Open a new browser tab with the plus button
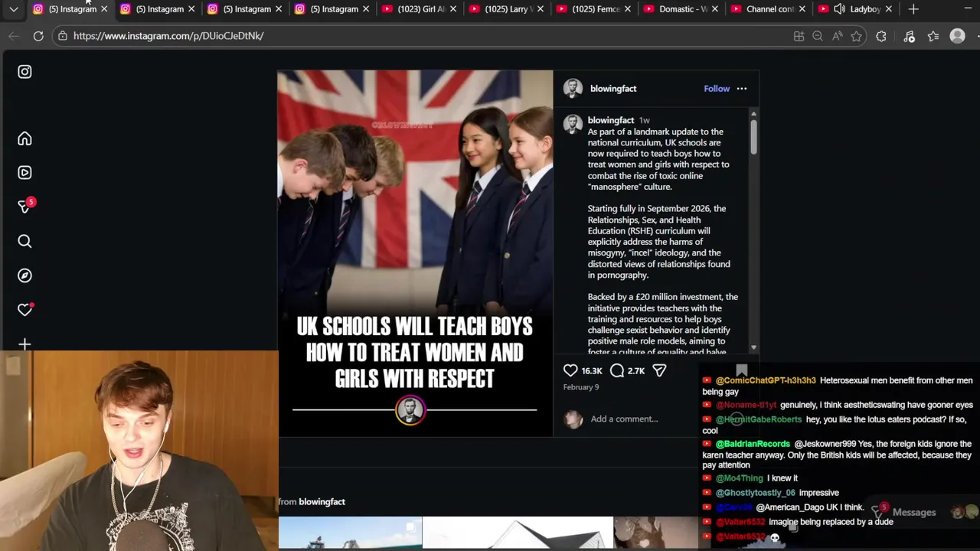 [913, 9]
